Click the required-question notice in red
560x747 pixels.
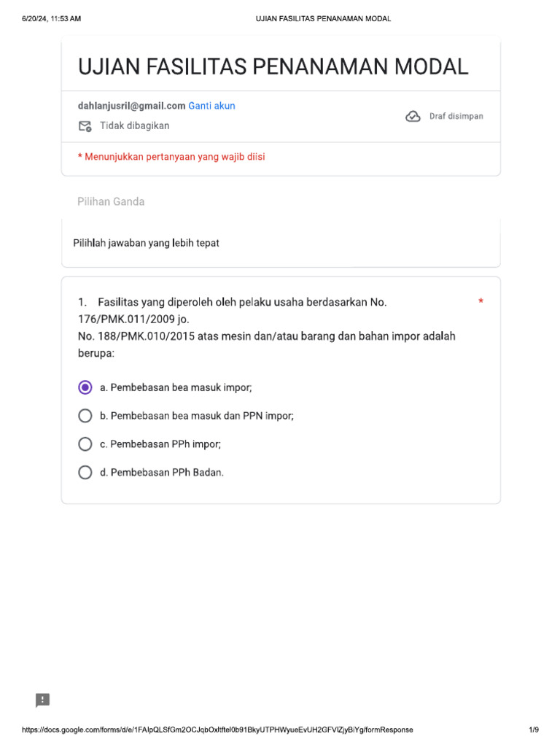coord(171,157)
